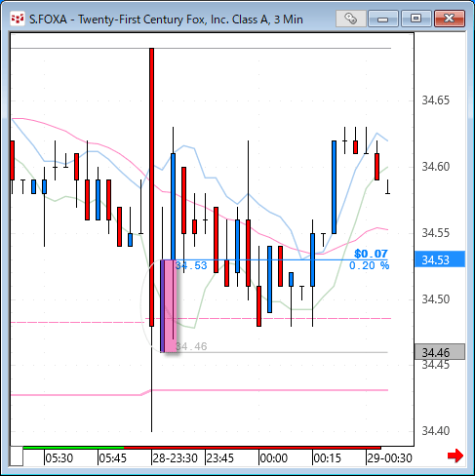This screenshot has height=476, width=475.
Task: Select the pink shaded study bar at 23:30
Action: pos(171,305)
